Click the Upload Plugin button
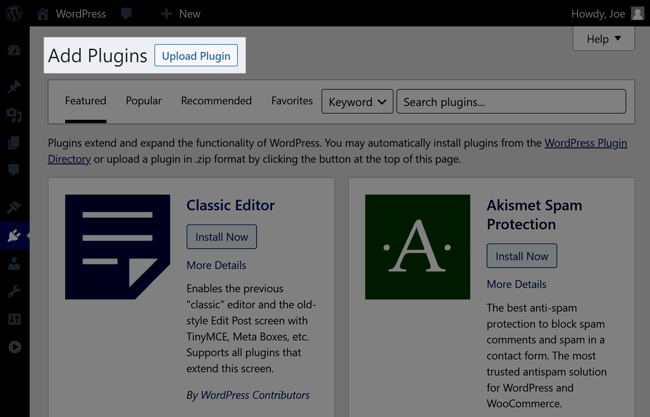The image size is (650, 417). [196, 56]
